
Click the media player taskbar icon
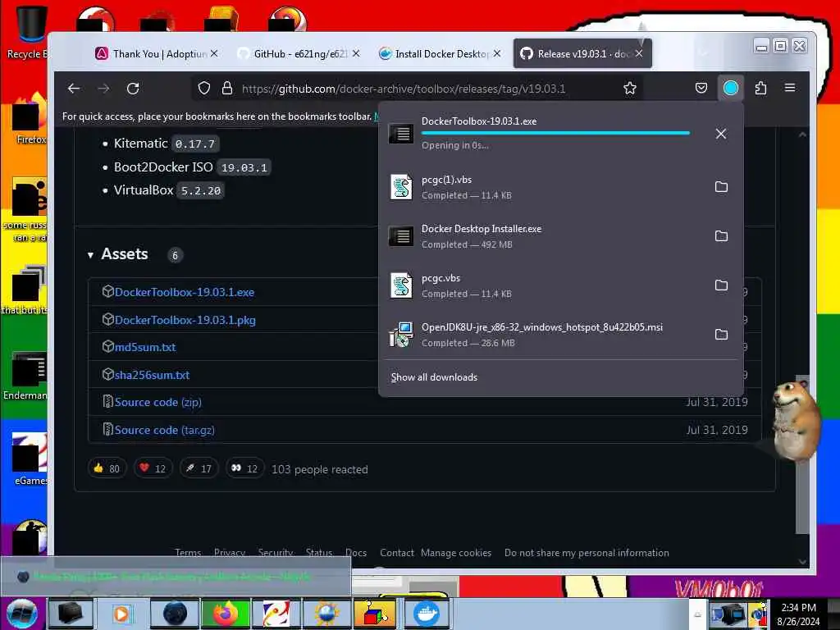tap(121, 614)
